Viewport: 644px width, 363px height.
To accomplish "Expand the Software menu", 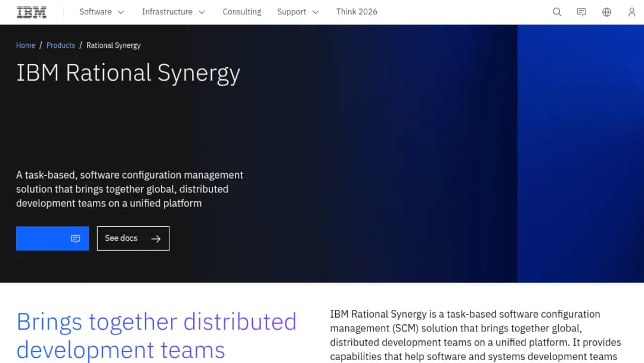I will [x=101, y=12].
